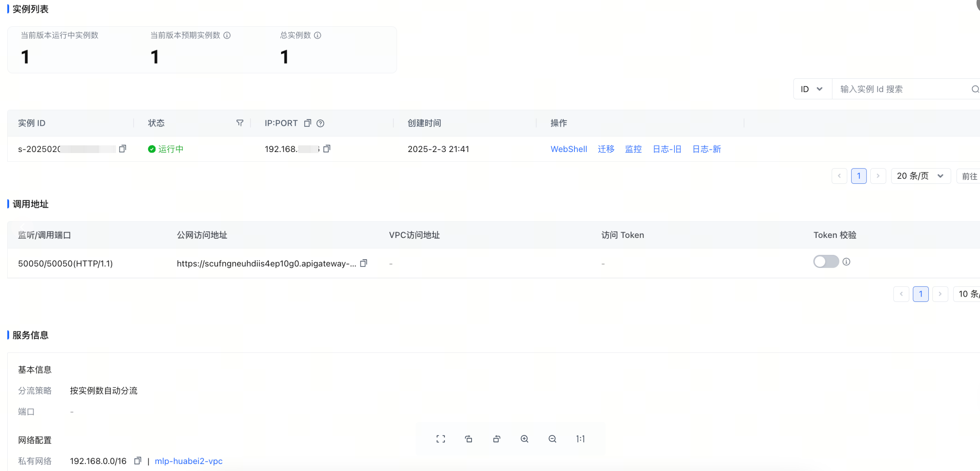Click the 创建时间 column header

click(424, 123)
